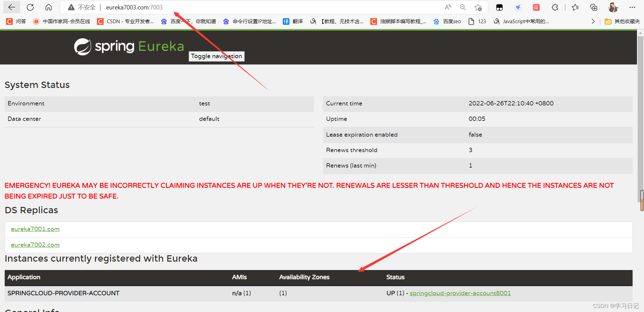Image resolution: width=644 pixels, height=312 pixels.
Task: Go back using the browser back arrow
Action: click(x=11, y=7)
